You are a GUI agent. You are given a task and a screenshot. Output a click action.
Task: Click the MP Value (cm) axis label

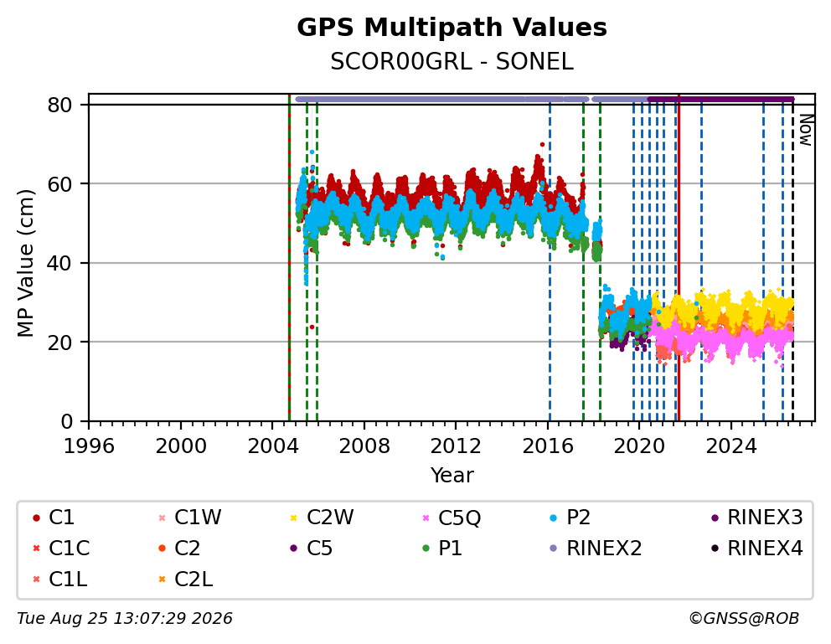tap(25, 263)
